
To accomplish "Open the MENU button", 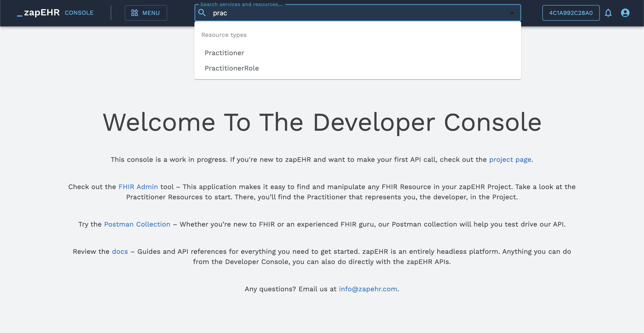I will tap(146, 13).
